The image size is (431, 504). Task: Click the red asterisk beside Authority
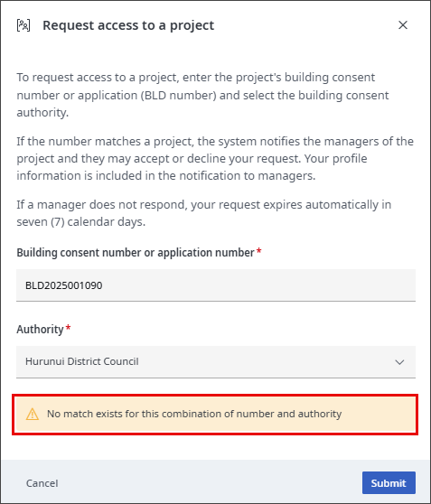tap(68, 328)
